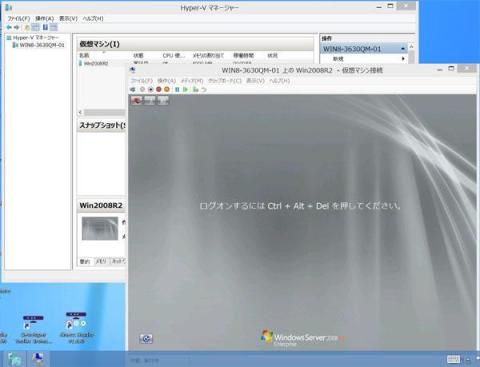Click the 状況 column header

click(272, 55)
